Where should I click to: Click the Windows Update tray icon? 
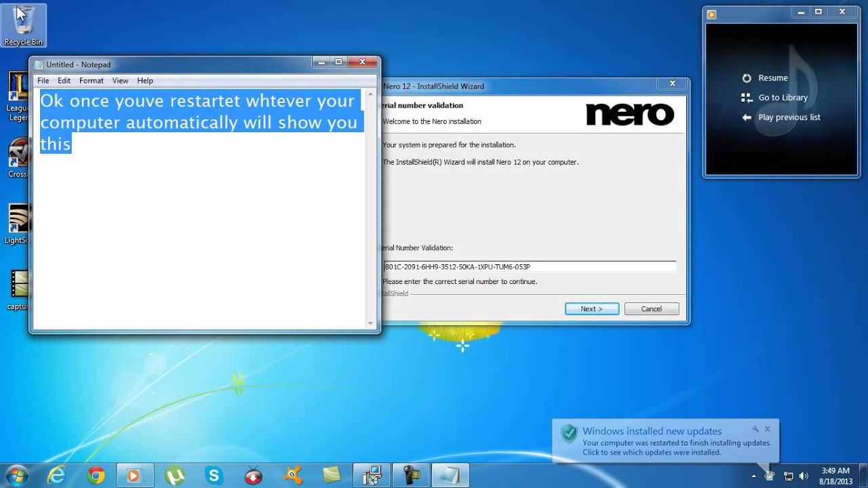click(x=769, y=476)
